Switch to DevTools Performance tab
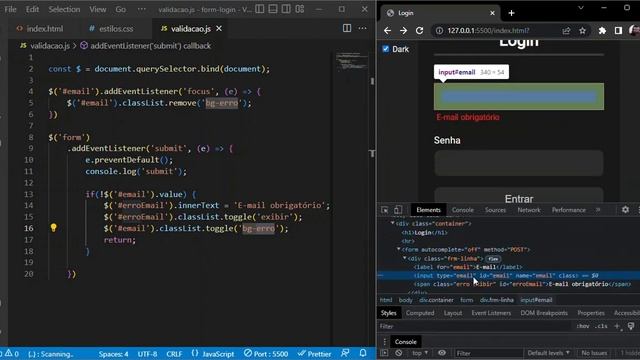The image size is (640, 360). pos(569,210)
